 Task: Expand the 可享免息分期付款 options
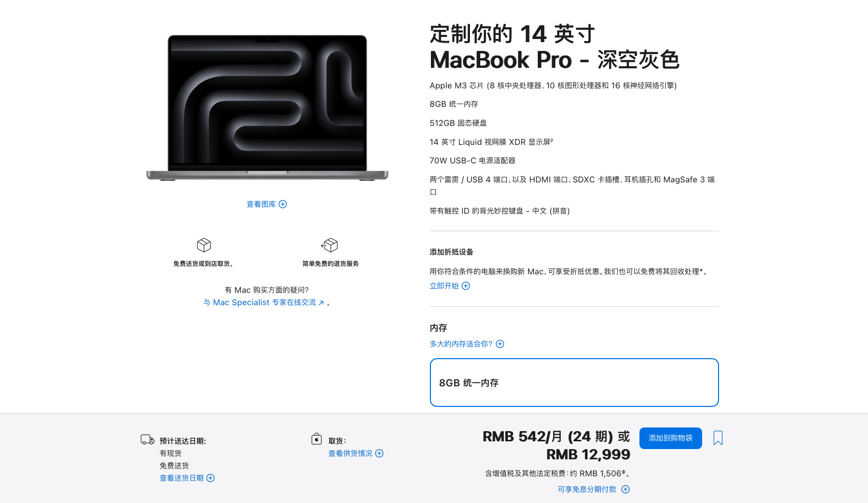626,489
